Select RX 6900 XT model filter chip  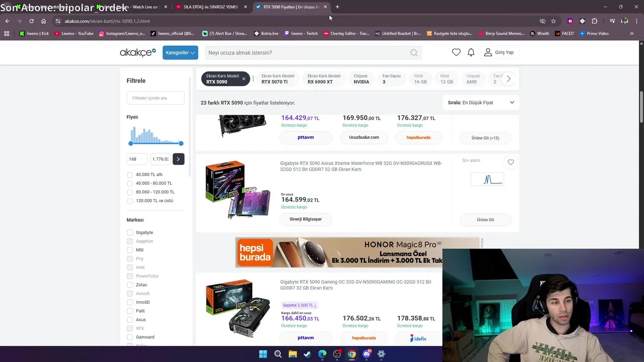[x=324, y=79]
